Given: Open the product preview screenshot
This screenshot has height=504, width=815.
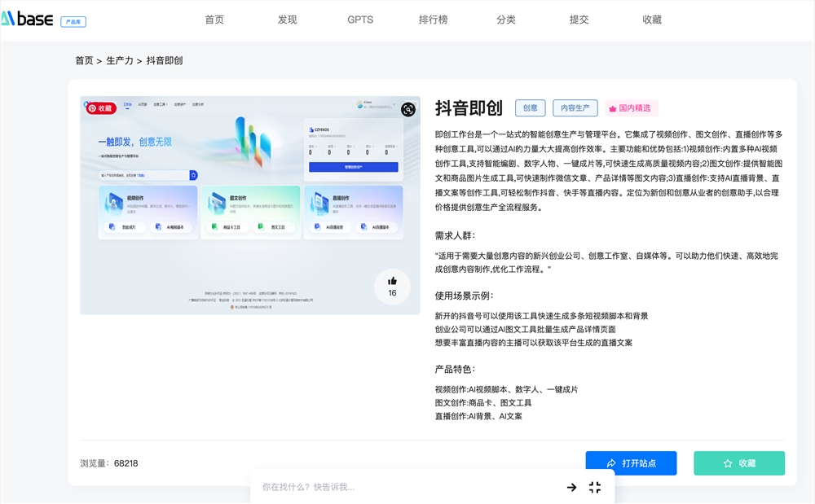Looking at the screenshot, I should 250,205.
